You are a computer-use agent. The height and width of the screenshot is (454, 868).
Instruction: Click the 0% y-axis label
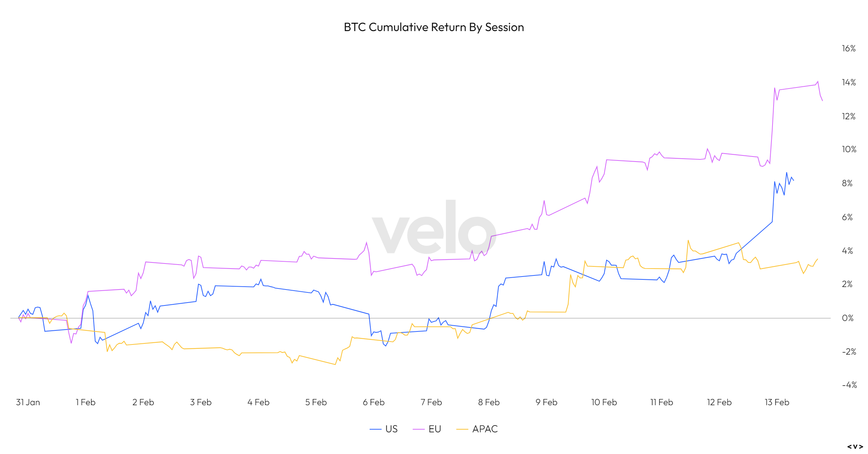coord(847,318)
